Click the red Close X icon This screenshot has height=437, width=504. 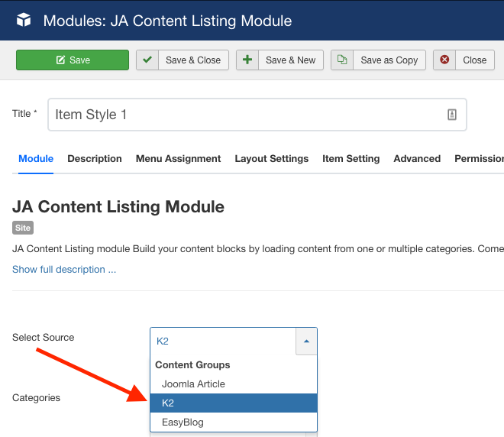[x=444, y=60]
